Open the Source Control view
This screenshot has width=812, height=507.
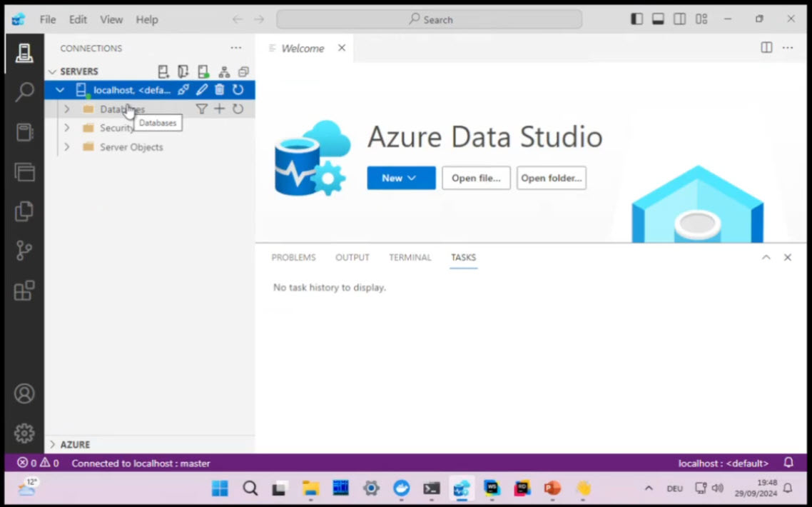[24, 251]
